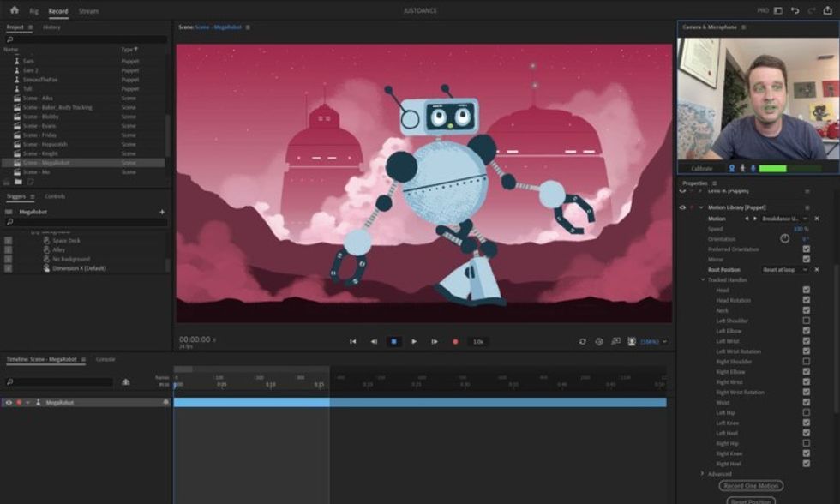
Task: Click the Play button under scene
Action: (x=414, y=342)
